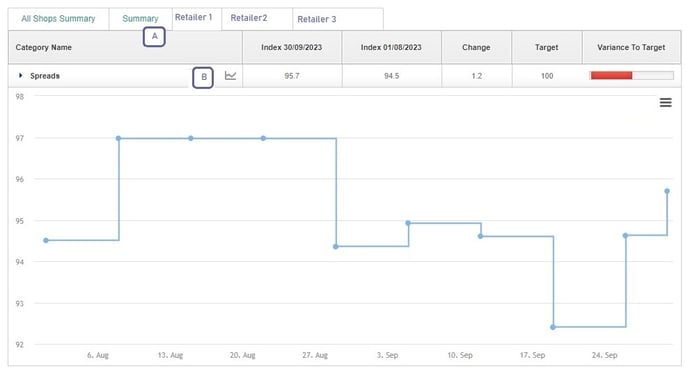Open the chart hamburger menu
This screenshot has width=688, height=371.
666,103
